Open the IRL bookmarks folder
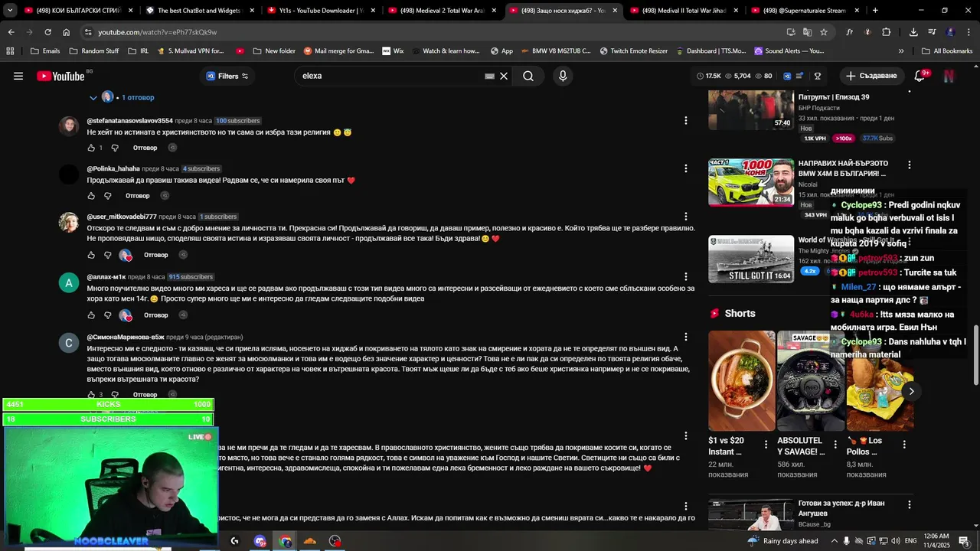Image resolution: width=980 pixels, height=551 pixels. pos(139,51)
